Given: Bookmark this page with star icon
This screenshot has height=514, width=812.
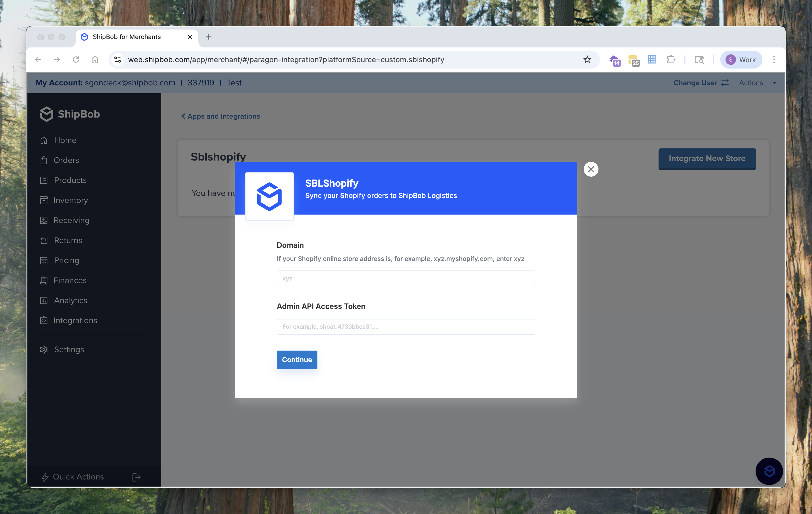Looking at the screenshot, I should (587, 60).
